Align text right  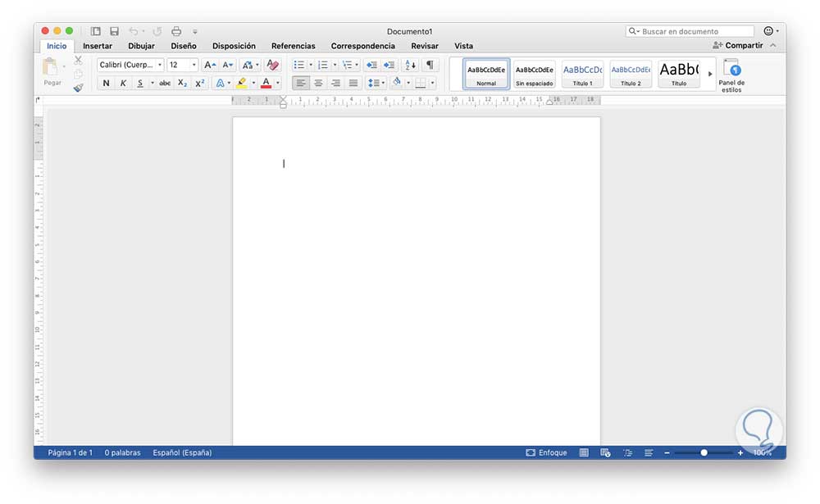[335, 83]
